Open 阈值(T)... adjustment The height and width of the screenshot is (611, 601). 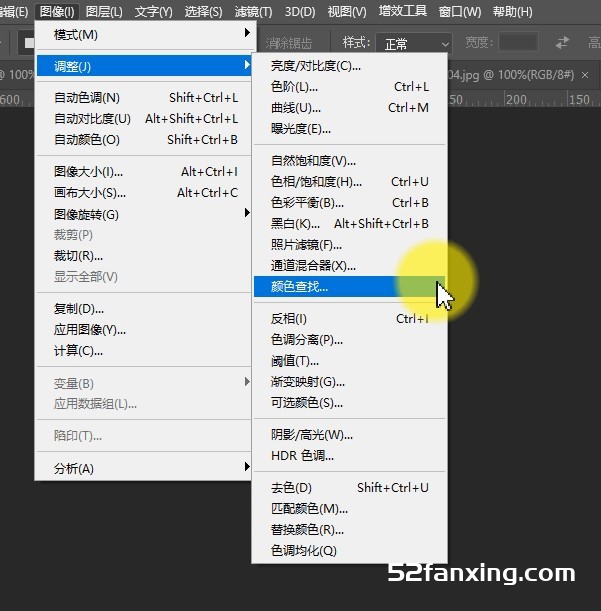pyautogui.click(x=349, y=361)
